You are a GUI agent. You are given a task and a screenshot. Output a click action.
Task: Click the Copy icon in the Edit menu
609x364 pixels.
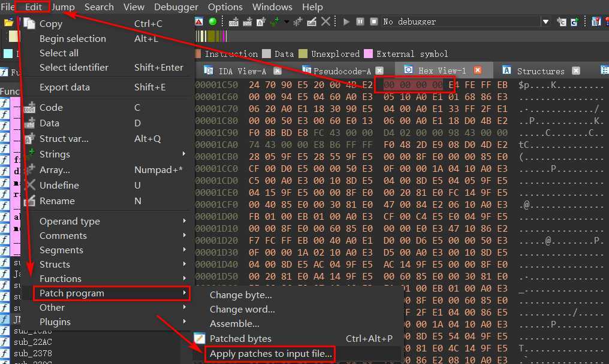(29, 23)
